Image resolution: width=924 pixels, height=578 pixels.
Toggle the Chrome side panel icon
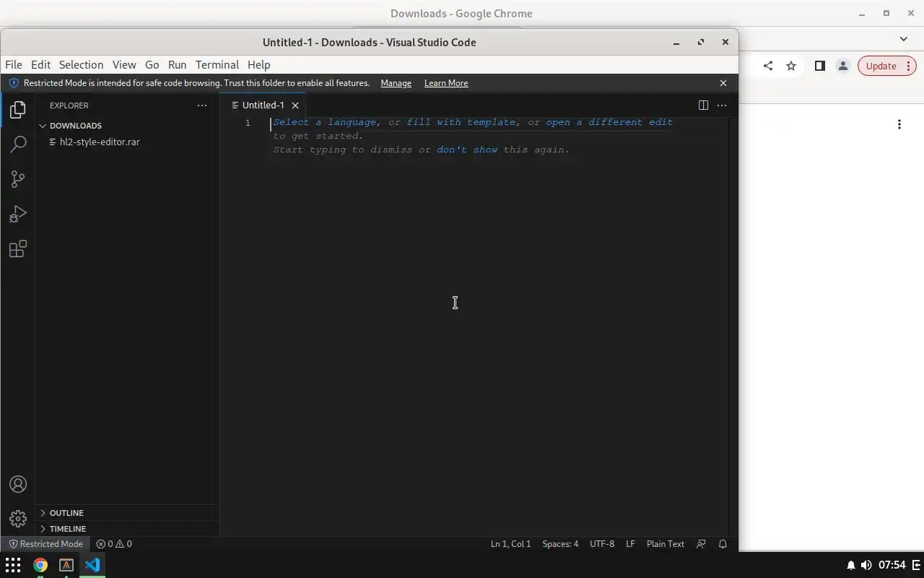tap(819, 66)
